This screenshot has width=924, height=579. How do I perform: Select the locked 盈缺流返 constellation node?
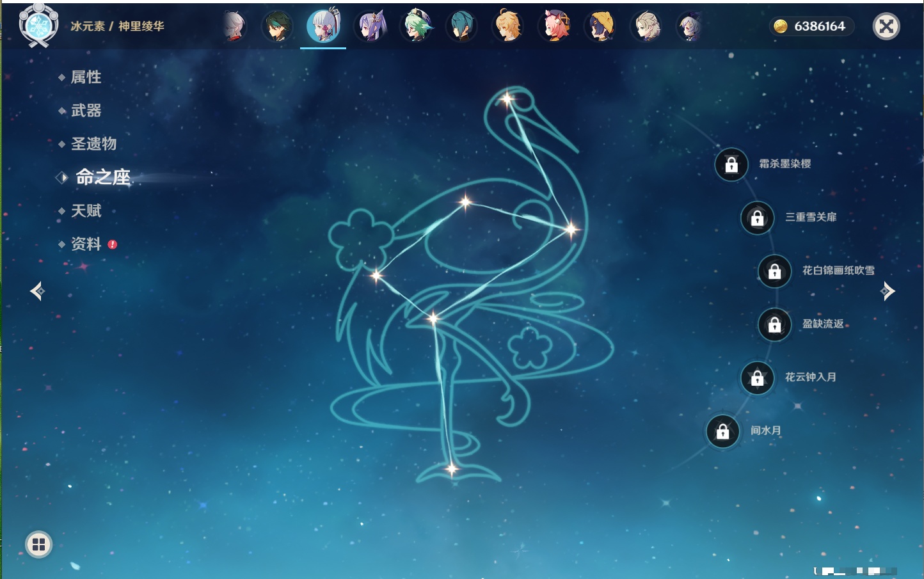point(775,324)
